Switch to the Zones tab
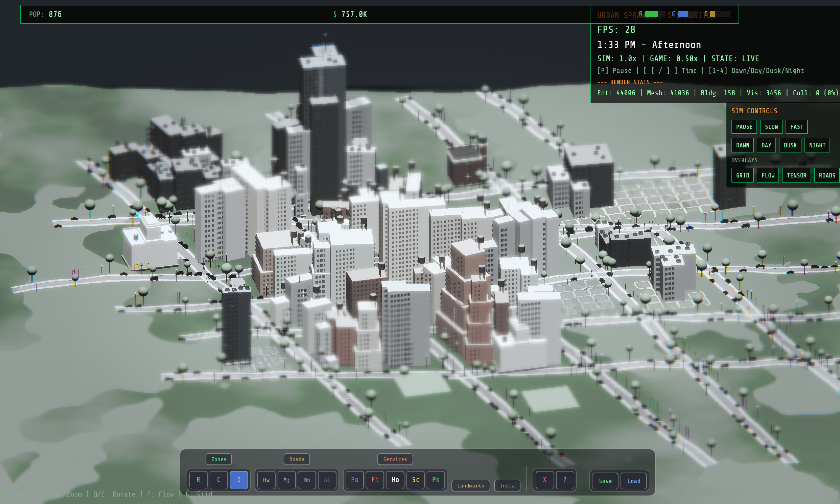 (218, 459)
